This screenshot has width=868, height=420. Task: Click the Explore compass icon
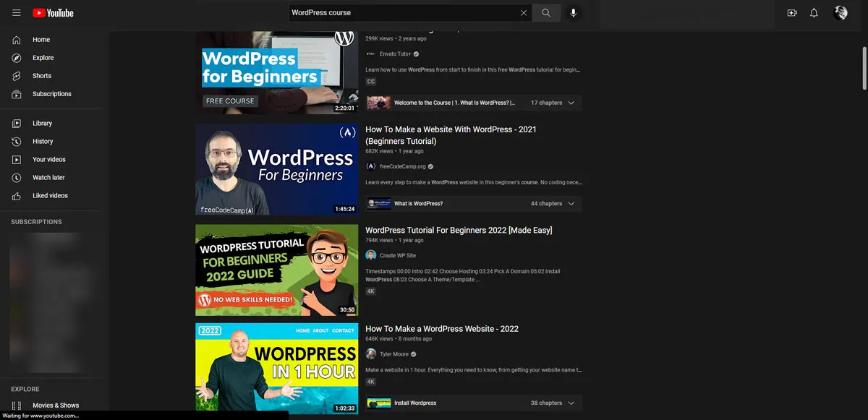[x=17, y=58]
